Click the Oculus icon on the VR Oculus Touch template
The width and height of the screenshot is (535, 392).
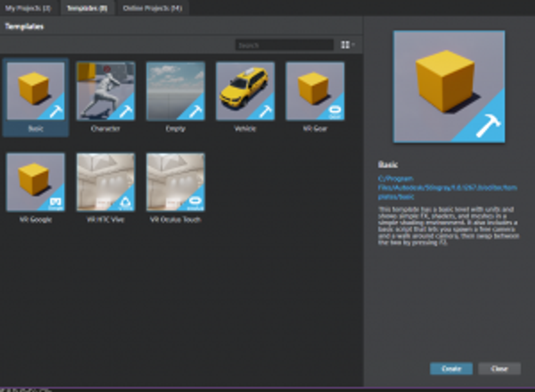[x=195, y=203]
